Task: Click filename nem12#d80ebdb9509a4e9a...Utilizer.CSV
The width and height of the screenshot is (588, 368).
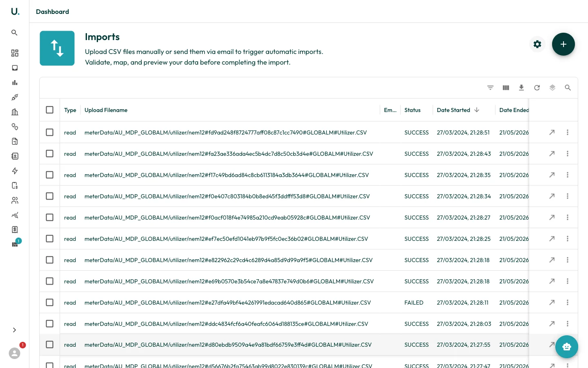Action: point(228,345)
